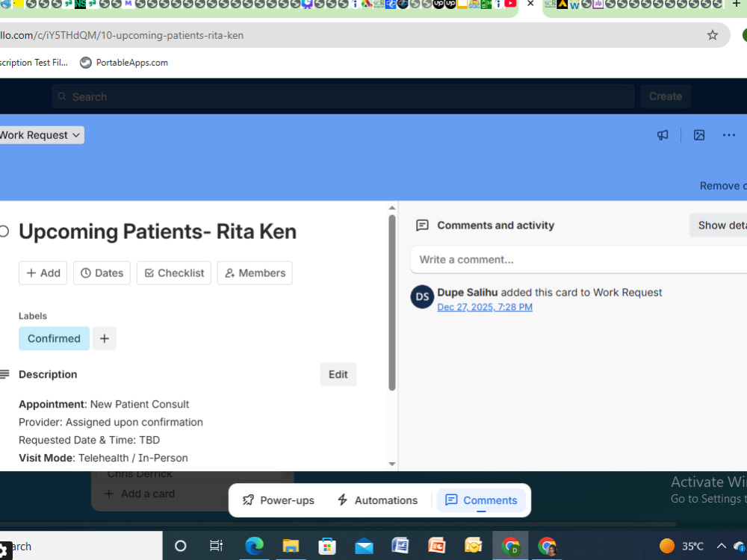Click the 'Provider: Assigned upon confirmation' text
The width and height of the screenshot is (747, 560).
coord(111,423)
